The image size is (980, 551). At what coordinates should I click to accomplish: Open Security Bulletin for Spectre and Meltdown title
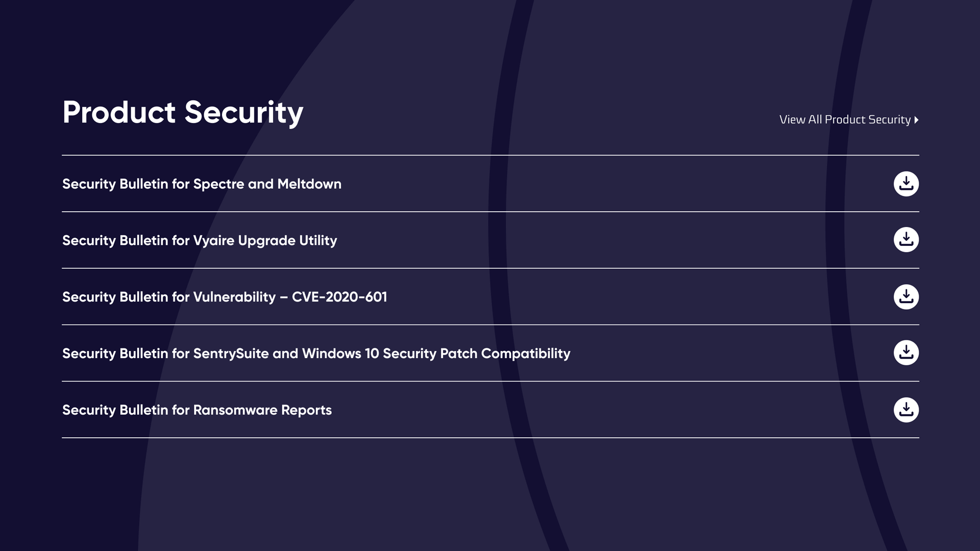(x=202, y=184)
